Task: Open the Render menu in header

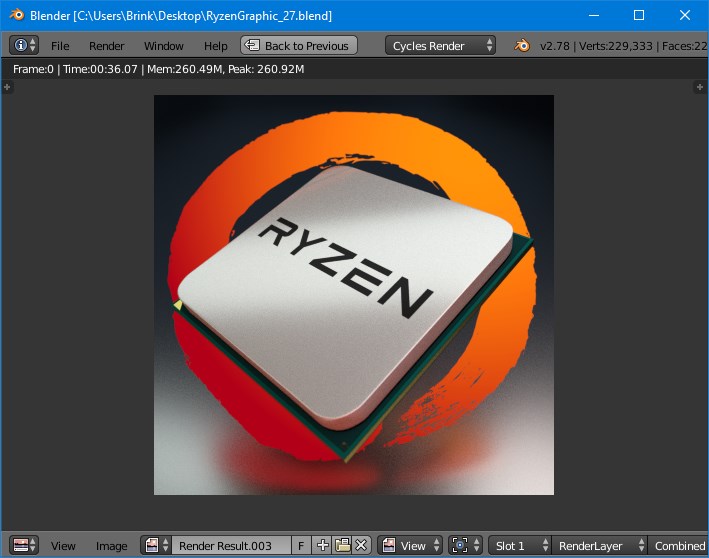Action: (x=106, y=46)
